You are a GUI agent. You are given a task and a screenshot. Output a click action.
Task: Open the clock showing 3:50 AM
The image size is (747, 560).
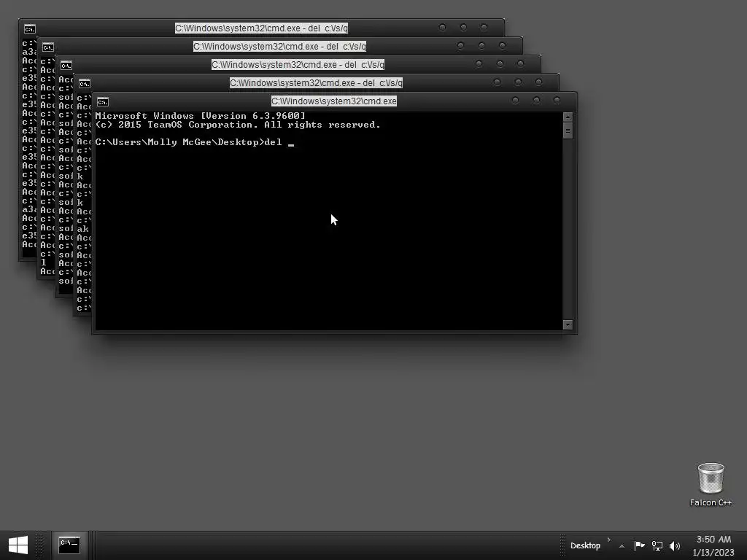click(x=713, y=545)
